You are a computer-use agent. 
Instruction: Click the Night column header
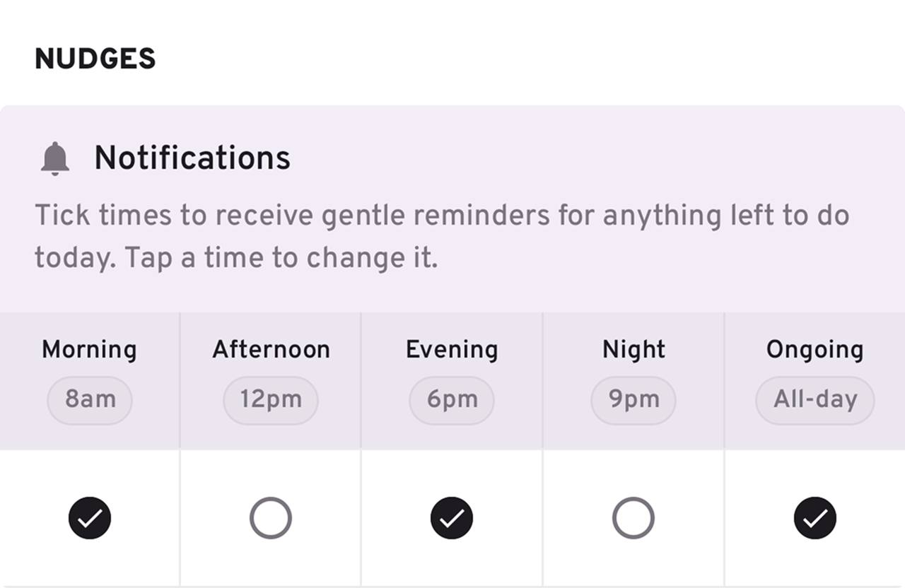pyautogui.click(x=633, y=349)
